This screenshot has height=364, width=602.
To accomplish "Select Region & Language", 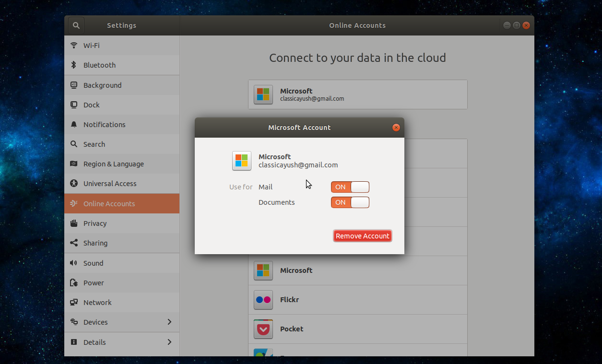I will click(x=122, y=164).
